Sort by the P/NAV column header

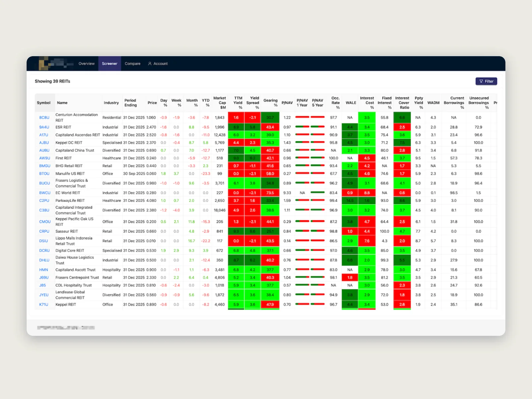click(x=287, y=103)
